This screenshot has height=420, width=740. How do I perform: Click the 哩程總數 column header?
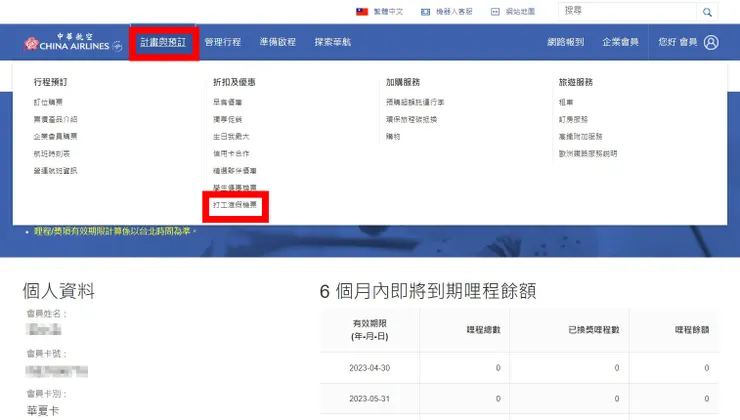pos(483,330)
